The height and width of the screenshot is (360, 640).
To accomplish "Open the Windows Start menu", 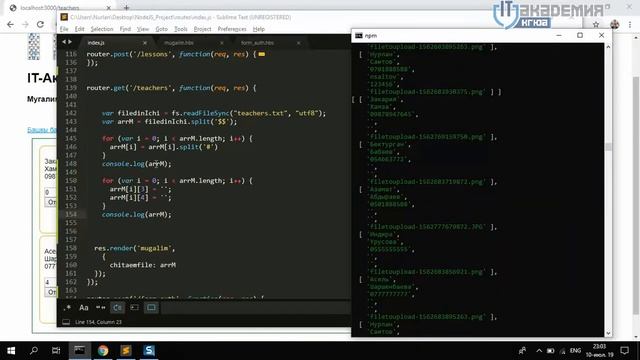I will pos(11,351).
